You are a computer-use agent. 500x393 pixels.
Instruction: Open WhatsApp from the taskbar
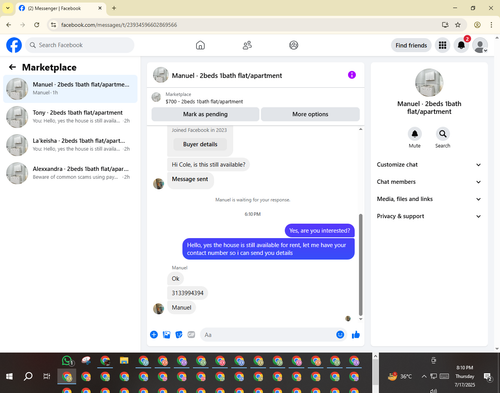coord(67,361)
